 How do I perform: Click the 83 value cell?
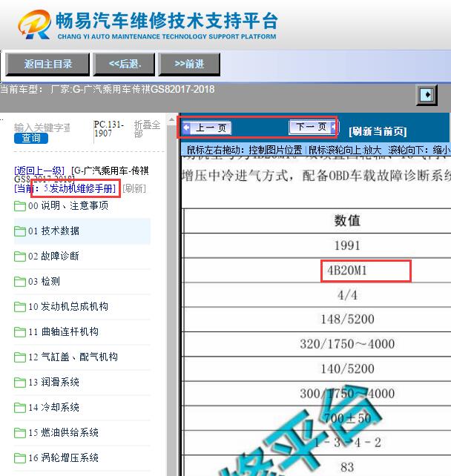347,468
